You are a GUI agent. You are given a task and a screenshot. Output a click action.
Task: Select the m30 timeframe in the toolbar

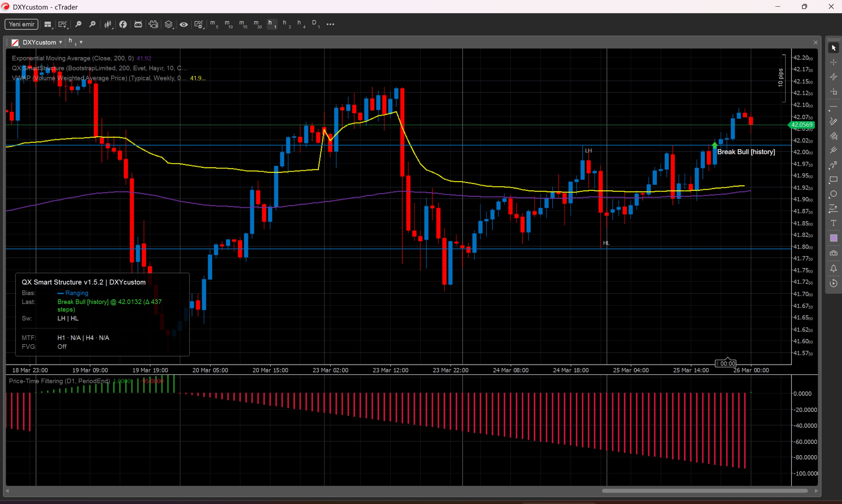pos(258,24)
